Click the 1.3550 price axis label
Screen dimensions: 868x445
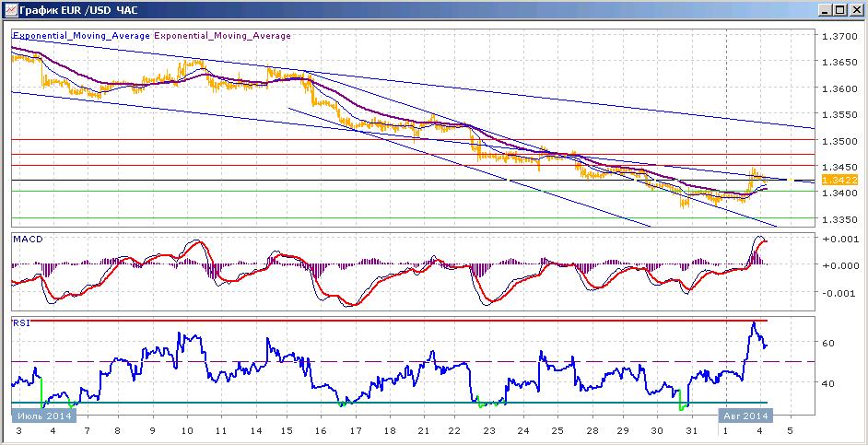pyautogui.click(x=841, y=114)
